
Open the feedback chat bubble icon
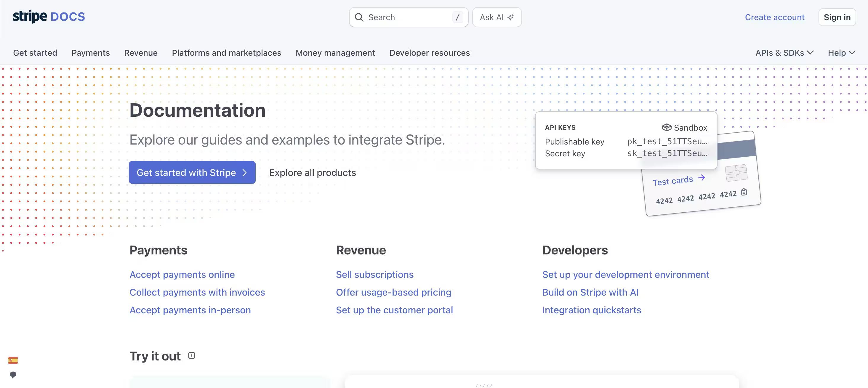(13, 375)
